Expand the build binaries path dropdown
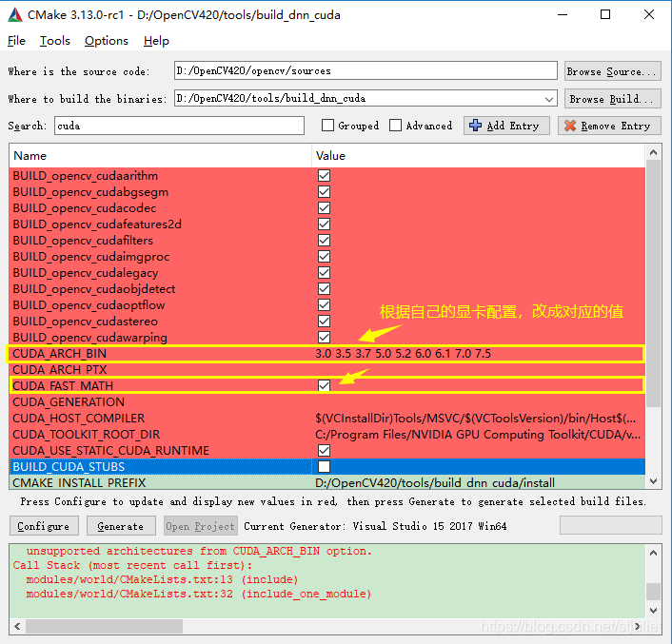The width and height of the screenshot is (672, 644). click(549, 99)
